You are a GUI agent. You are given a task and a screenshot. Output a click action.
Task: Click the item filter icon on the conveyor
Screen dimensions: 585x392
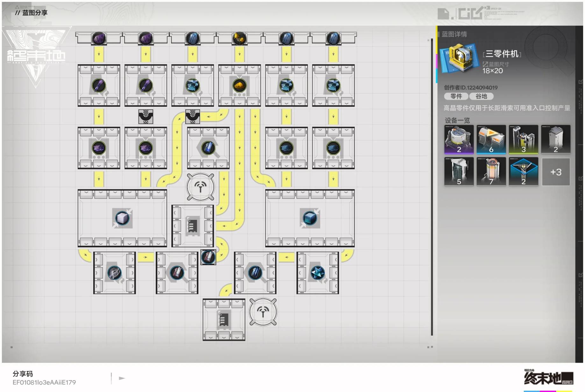pos(208,257)
